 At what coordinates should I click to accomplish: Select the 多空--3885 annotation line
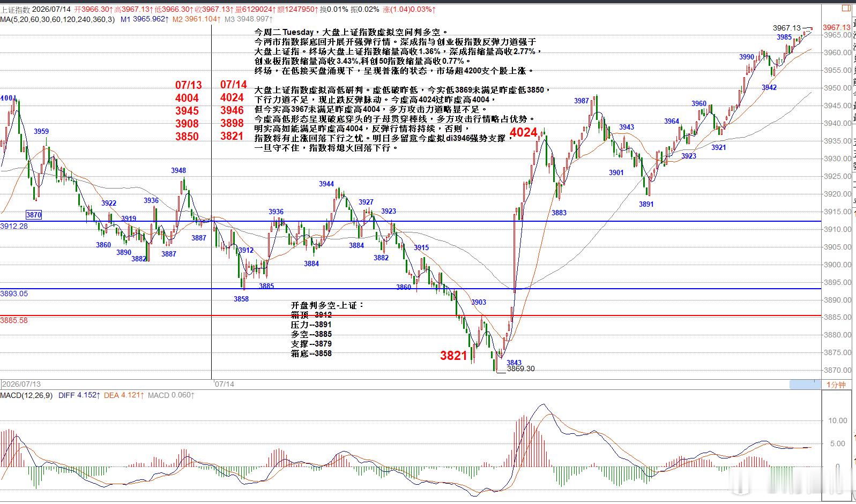pos(311,334)
